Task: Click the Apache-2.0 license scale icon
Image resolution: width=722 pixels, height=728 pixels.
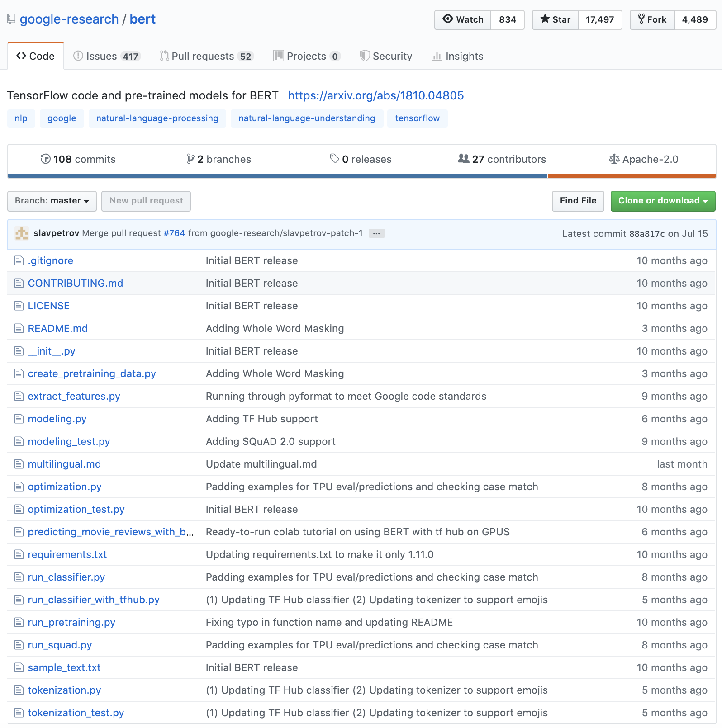Action: click(x=614, y=159)
